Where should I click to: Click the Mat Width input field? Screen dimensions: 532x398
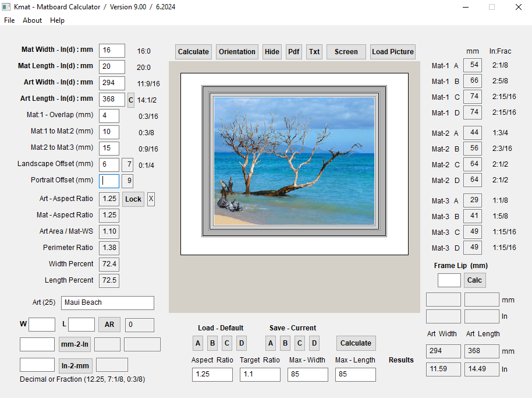[x=112, y=51]
